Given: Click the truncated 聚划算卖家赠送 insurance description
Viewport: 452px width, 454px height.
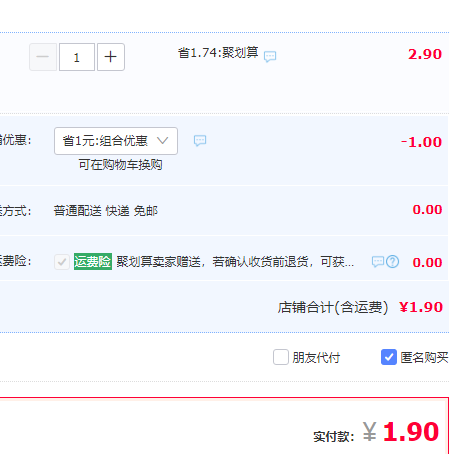Looking at the screenshot, I should click(x=235, y=262).
